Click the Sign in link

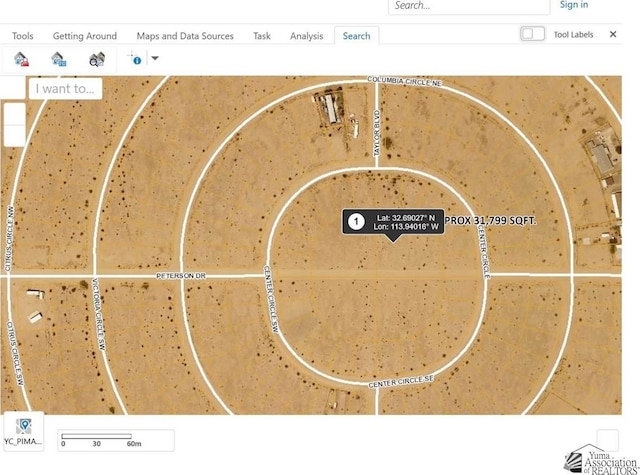(574, 5)
